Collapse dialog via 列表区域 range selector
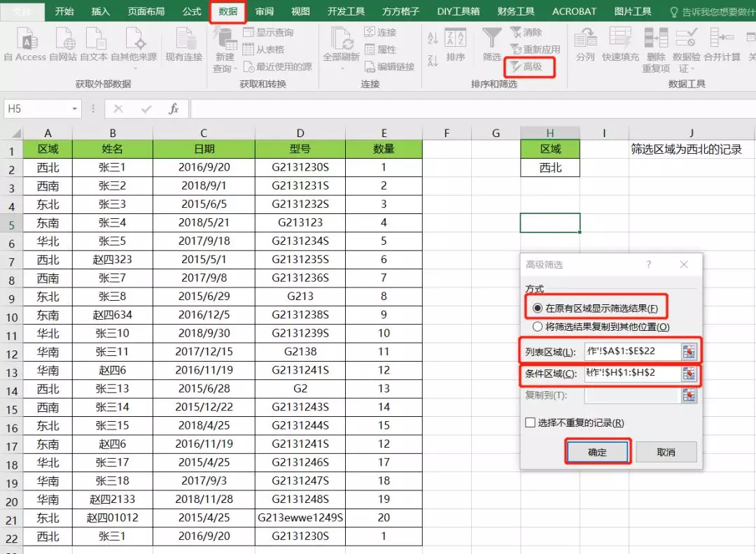756x554 pixels. pos(689,352)
